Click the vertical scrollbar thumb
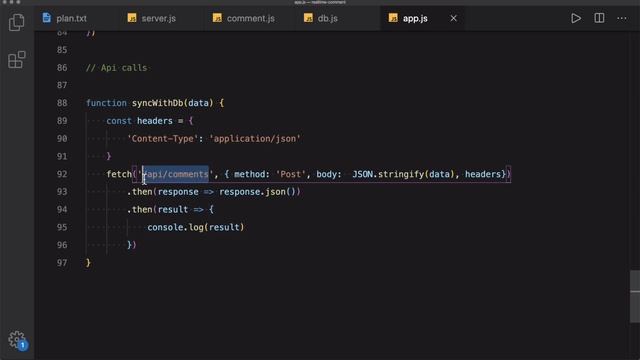 point(635,296)
